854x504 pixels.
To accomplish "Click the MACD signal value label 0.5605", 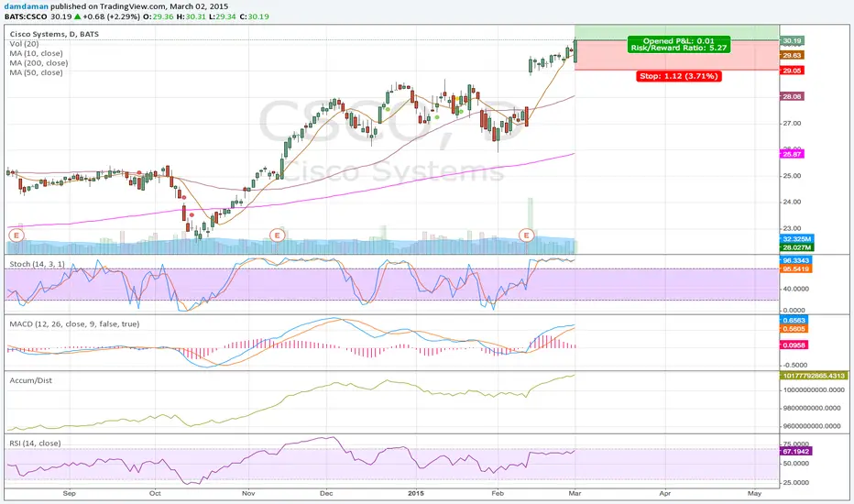I will 794,329.
